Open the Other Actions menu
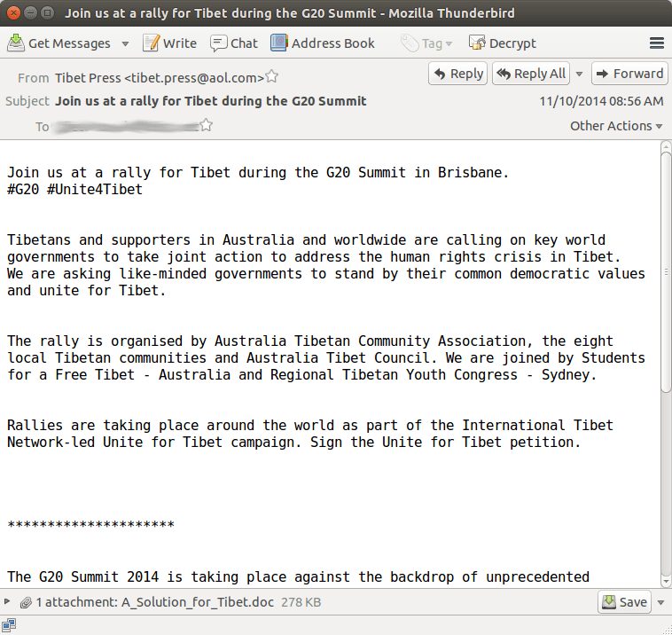The height and width of the screenshot is (635, 672). [x=616, y=126]
